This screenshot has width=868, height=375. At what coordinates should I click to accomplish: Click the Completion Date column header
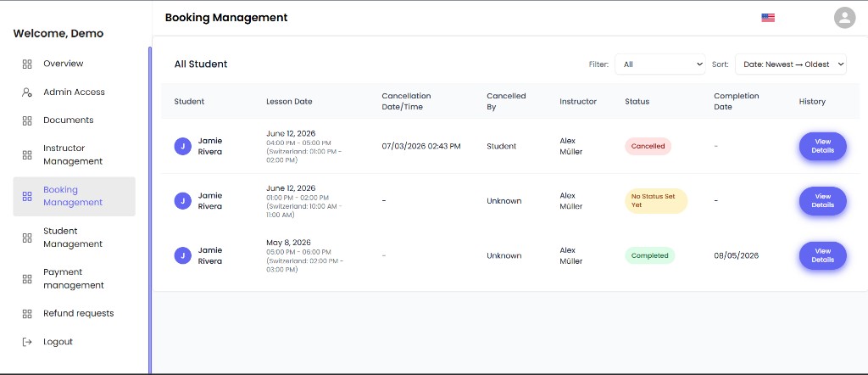(737, 101)
